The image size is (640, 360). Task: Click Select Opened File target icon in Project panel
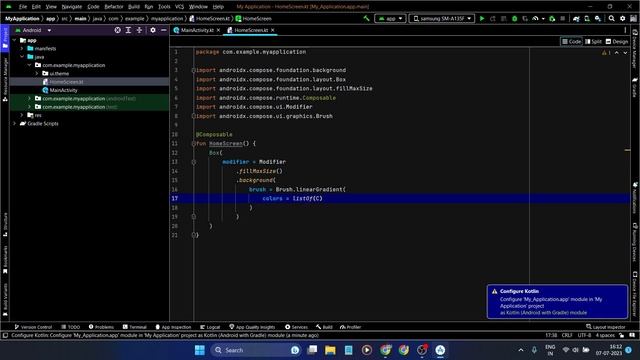(x=118, y=30)
